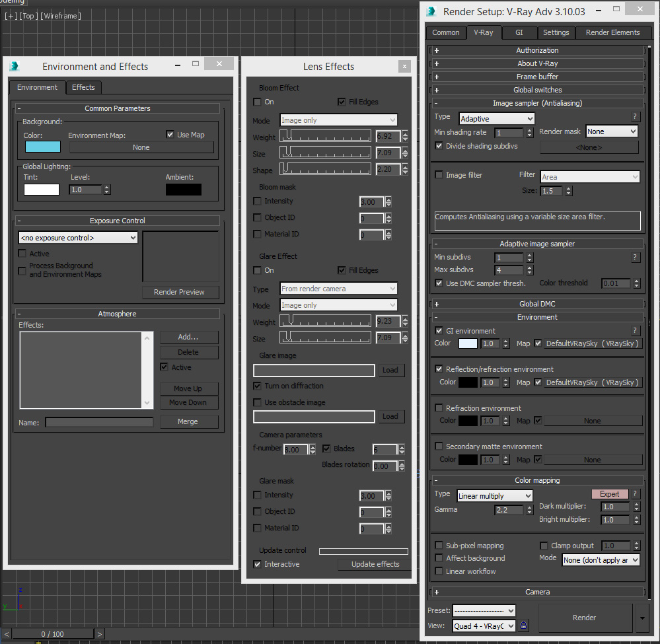The width and height of the screenshot is (660, 644).
Task: Toggle the GI environment checkbox
Action: pyautogui.click(x=439, y=331)
